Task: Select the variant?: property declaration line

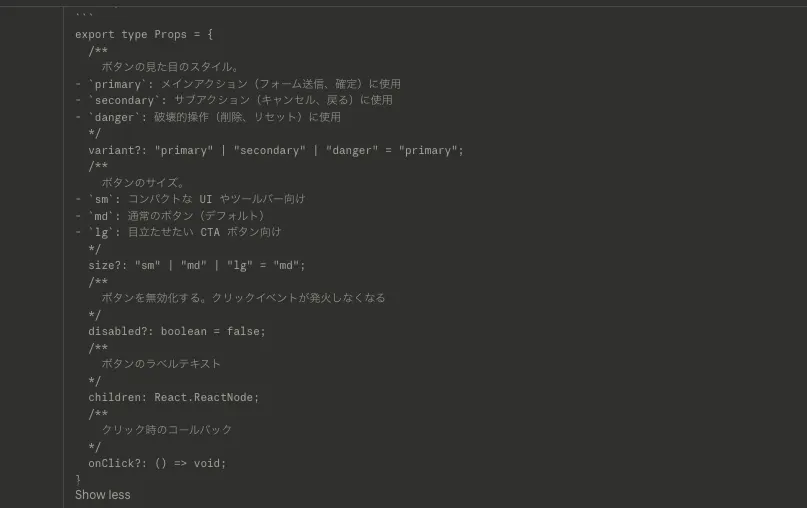Action: click(276, 150)
